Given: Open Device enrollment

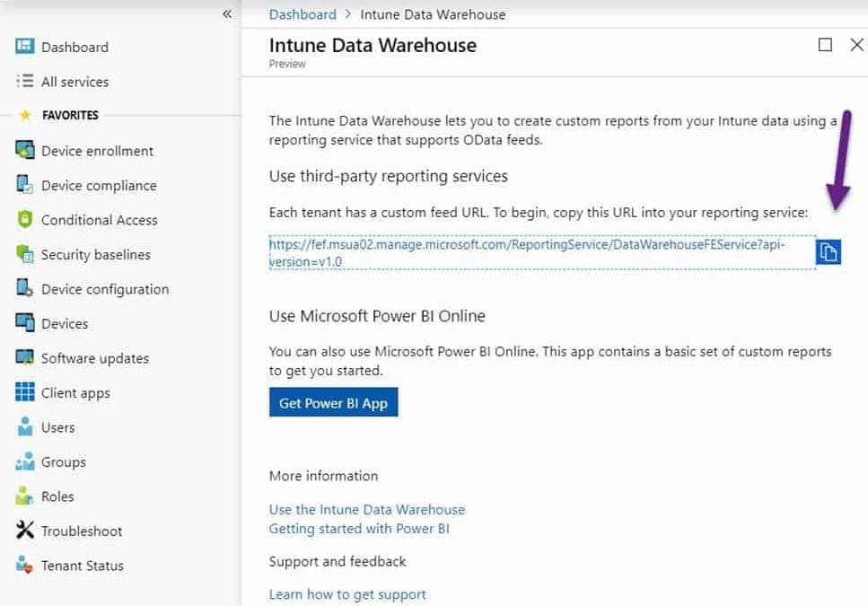Looking at the screenshot, I should tap(97, 151).
